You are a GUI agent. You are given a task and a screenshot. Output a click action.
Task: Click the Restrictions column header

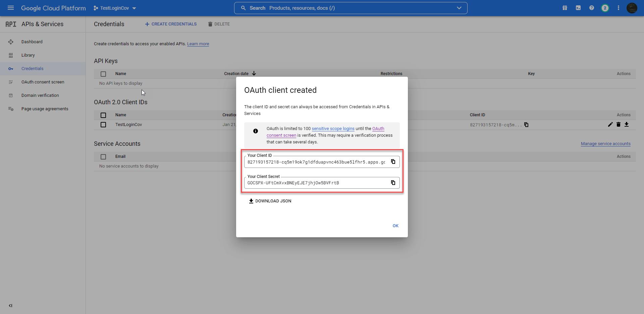[x=391, y=74]
